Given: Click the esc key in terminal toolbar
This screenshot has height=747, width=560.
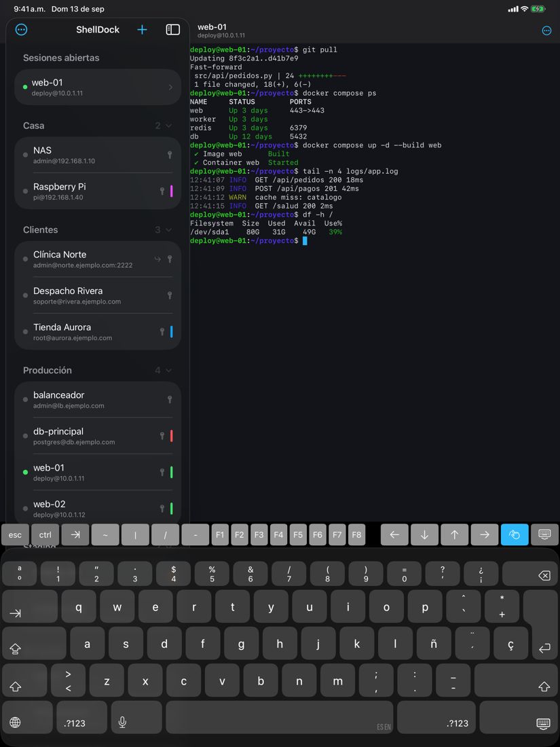Looking at the screenshot, I should click(15, 534).
